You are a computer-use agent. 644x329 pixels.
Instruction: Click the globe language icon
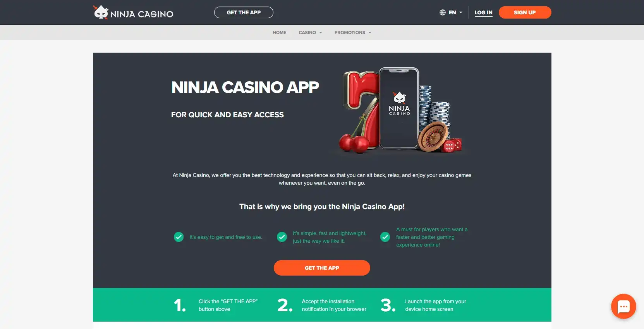pos(443,12)
